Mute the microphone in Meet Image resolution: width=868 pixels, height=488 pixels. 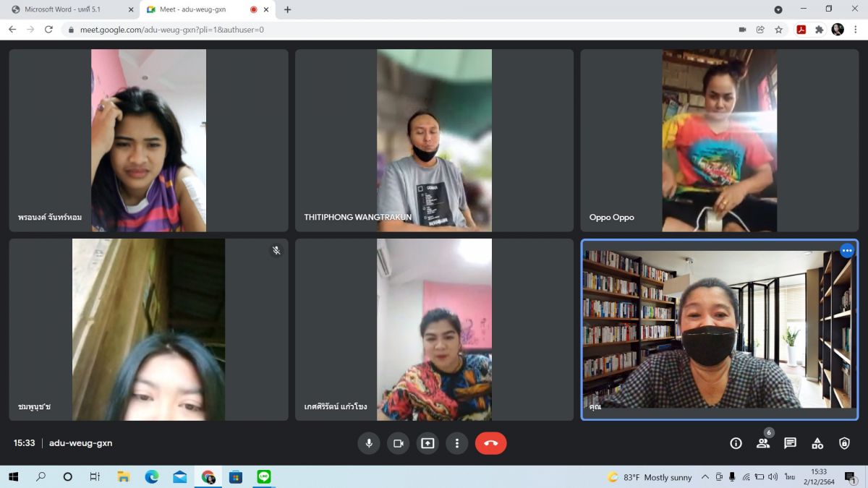click(369, 443)
